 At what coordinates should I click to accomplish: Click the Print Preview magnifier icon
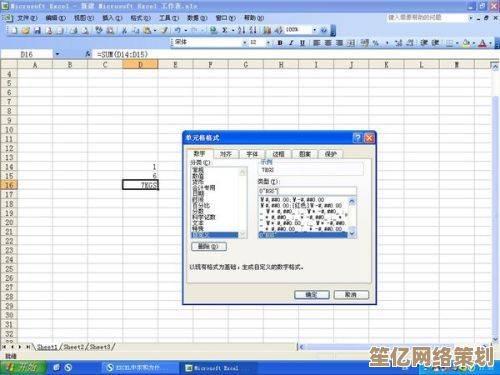pyautogui.click(x=85, y=31)
